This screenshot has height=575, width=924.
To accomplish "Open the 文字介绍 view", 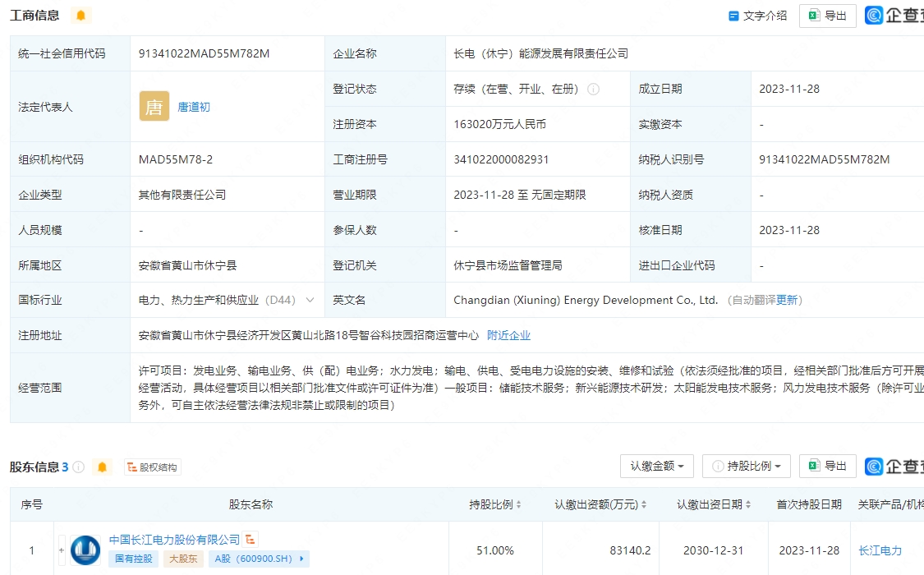I will 757,16.
